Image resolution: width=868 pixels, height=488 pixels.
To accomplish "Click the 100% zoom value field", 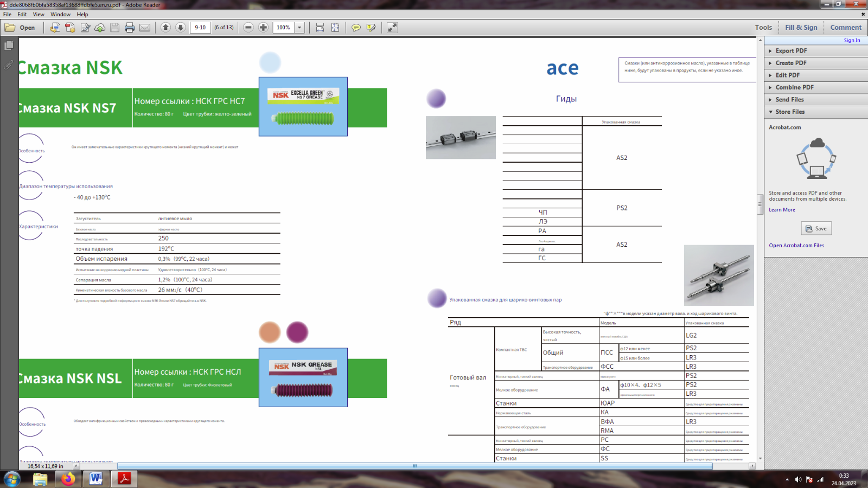I will coord(283,27).
